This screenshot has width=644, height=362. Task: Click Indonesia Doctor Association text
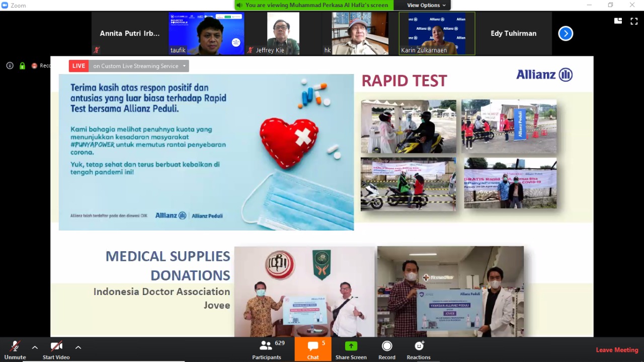click(x=162, y=292)
